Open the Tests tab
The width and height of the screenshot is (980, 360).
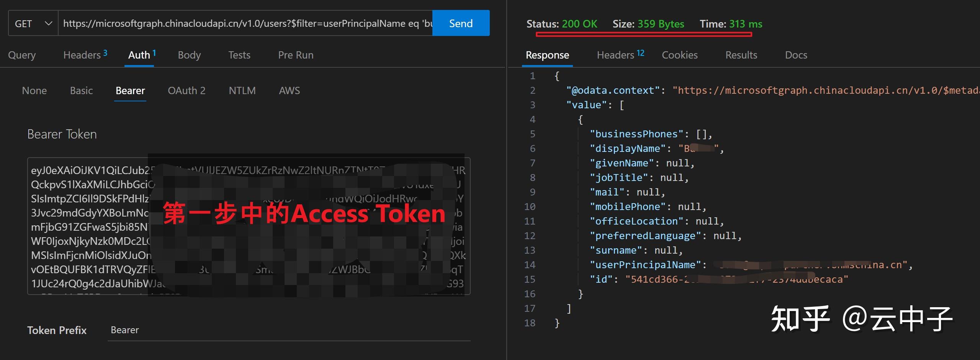tap(239, 55)
